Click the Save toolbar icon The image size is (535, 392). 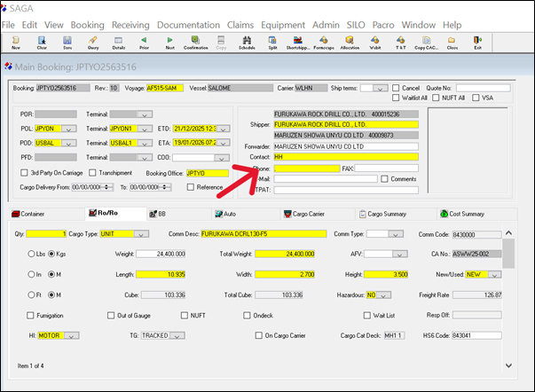point(67,42)
